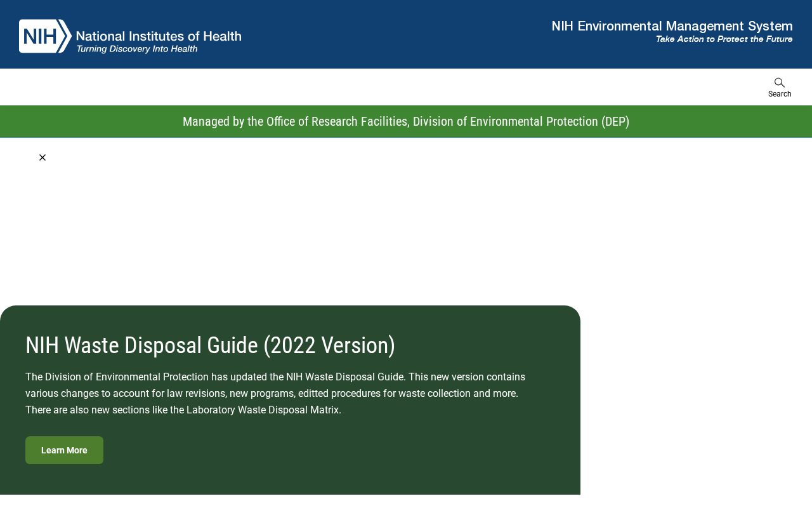Select the NIH Environmental Management System title
Viewport: 812px width, 508px height.
[x=672, y=26]
